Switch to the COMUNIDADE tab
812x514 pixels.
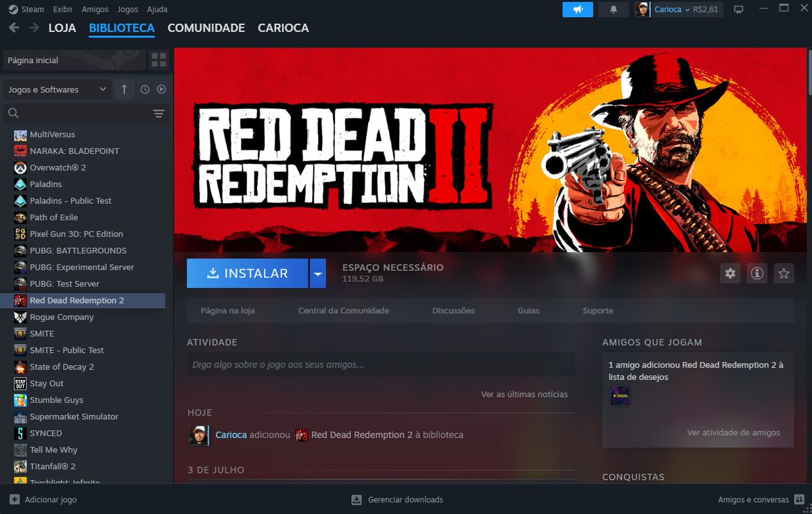click(x=204, y=28)
